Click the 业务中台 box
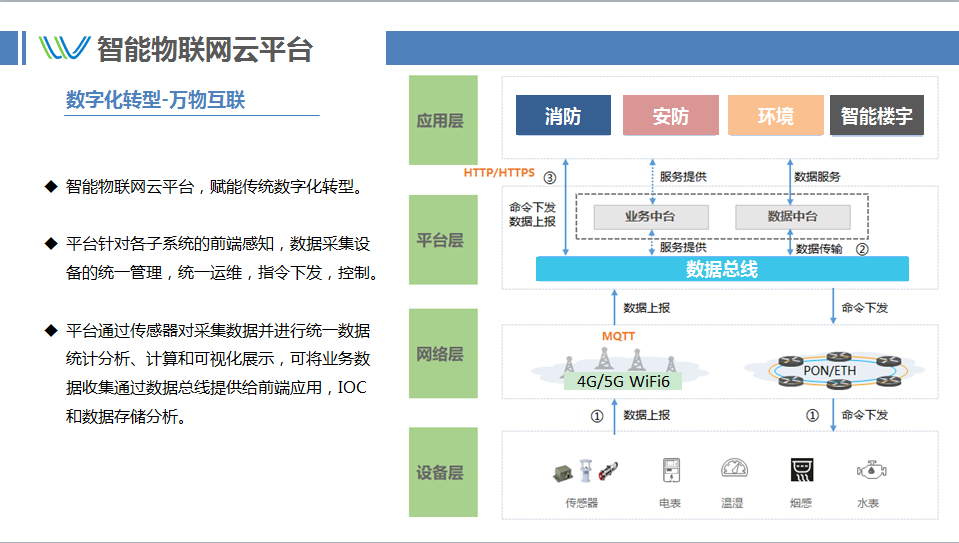The image size is (959, 543). [x=651, y=216]
